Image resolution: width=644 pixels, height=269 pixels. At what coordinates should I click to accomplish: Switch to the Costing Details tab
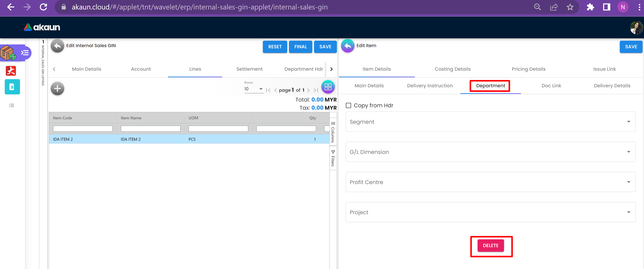coord(452,69)
